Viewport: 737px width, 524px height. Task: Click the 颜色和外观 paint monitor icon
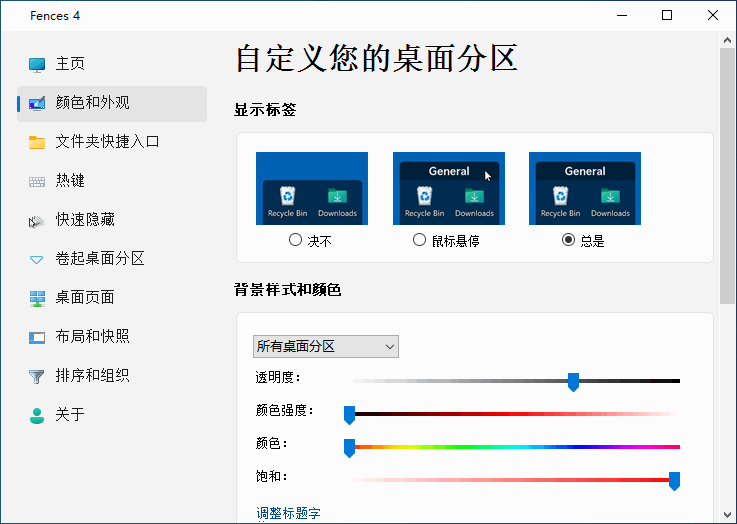(x=37, y=103)
